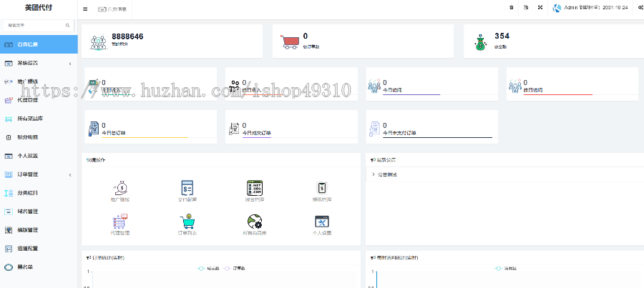Open 所有商品库 globe-gear quick action icon
Viewport: 644px width, 288px height.
(x=255, y=222)
